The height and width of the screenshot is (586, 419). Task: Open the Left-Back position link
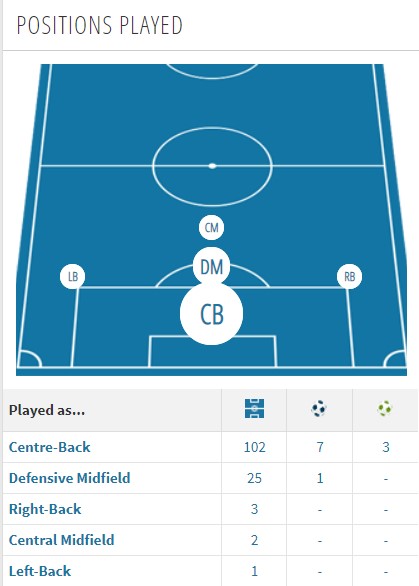[x=40, y=571]
